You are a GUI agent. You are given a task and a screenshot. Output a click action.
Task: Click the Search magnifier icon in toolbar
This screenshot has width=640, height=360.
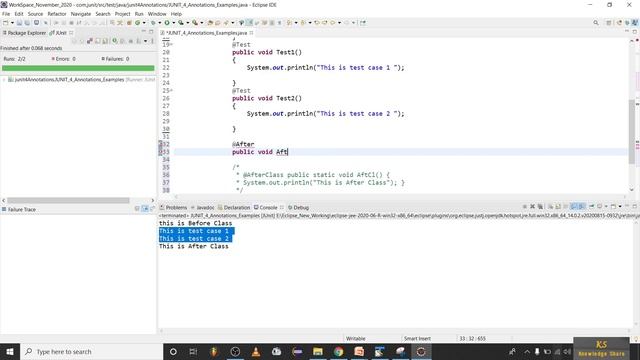(x=596, y=23)
